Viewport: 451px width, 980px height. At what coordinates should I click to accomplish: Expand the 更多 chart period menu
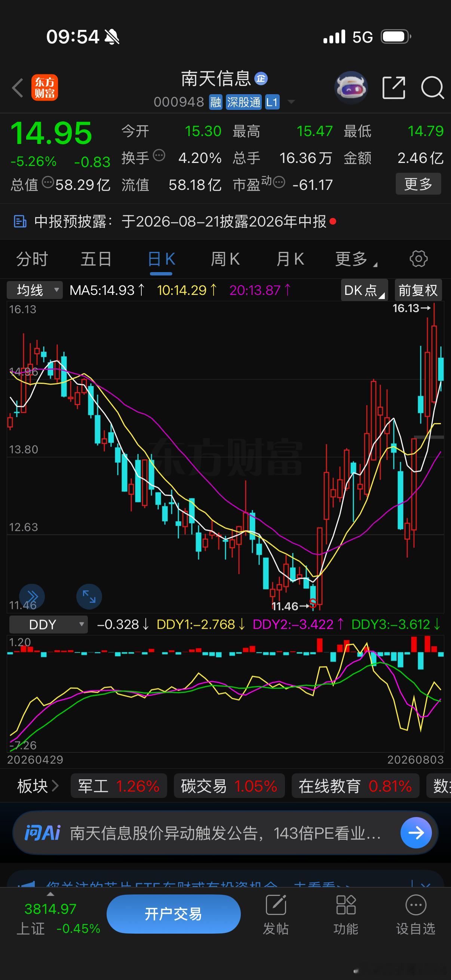(356, 259)
